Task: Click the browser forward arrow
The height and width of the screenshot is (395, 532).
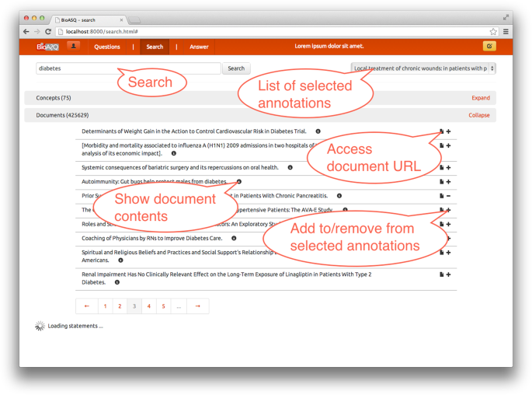Action: 37,32
